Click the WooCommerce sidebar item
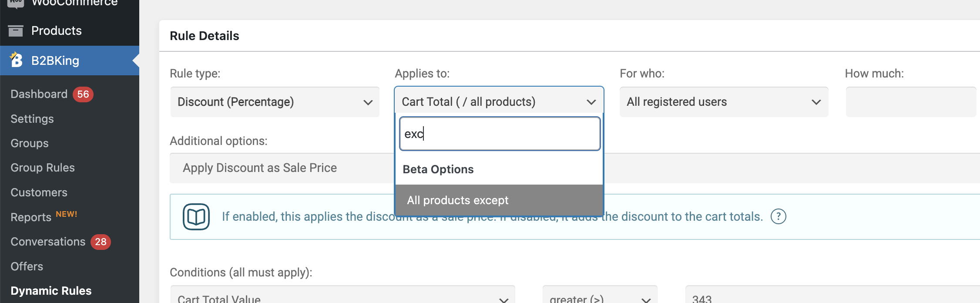 (x=70, y=3)
